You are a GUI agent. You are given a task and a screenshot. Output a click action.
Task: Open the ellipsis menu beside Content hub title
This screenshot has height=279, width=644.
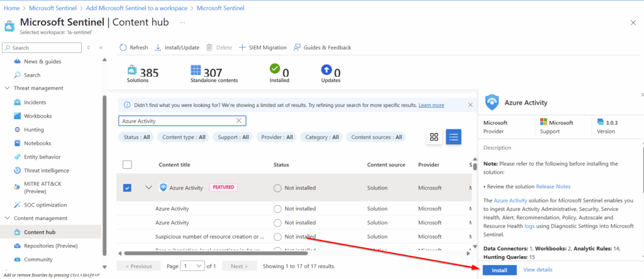182,22
